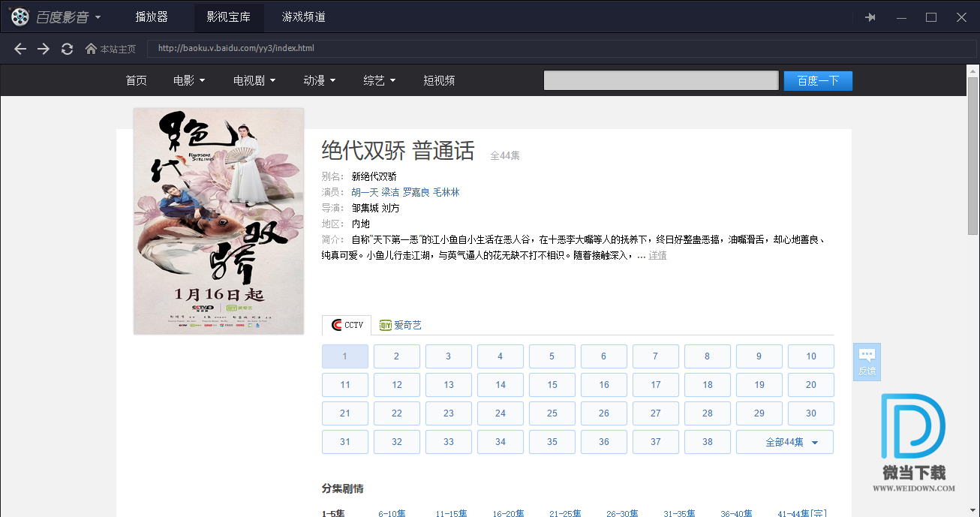
Task: Select the 6-10集 plot summary range
Action: (392, 513)
